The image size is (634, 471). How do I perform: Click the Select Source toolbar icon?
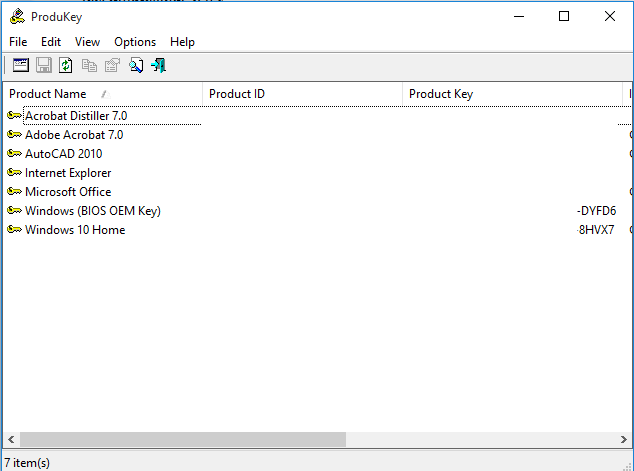(21, 65)
